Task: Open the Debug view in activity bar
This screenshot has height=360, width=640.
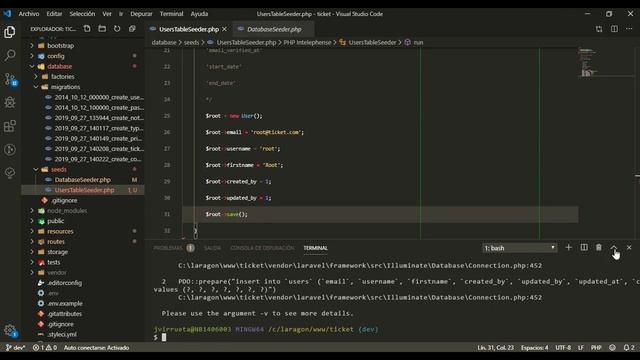Action: [x=10, y=102]
